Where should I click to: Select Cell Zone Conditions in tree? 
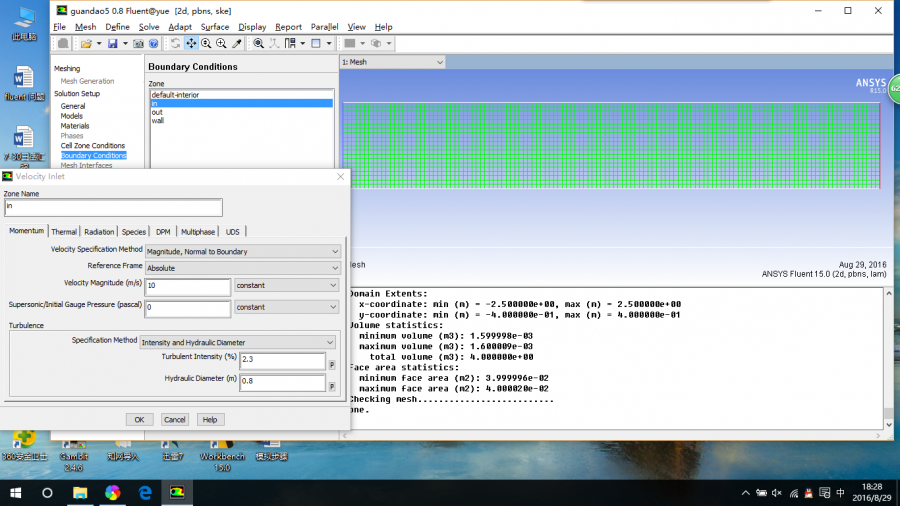[93, 146]
